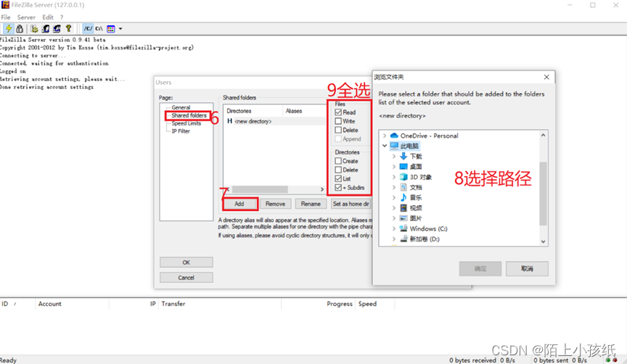Open the Server menu
The height and width of the screenshot is (364, 627).
[26, 17]
